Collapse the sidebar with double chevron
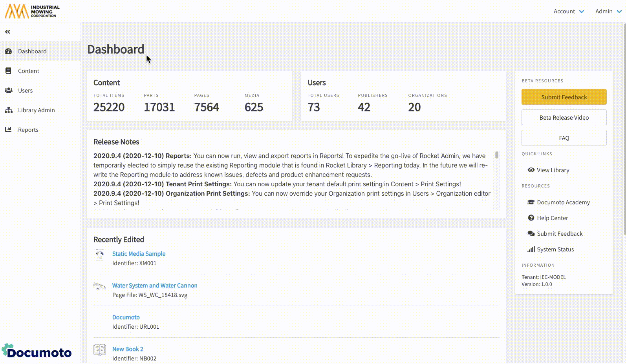The height and width of the screenshot is (364, 626). (x=7, y=32)
